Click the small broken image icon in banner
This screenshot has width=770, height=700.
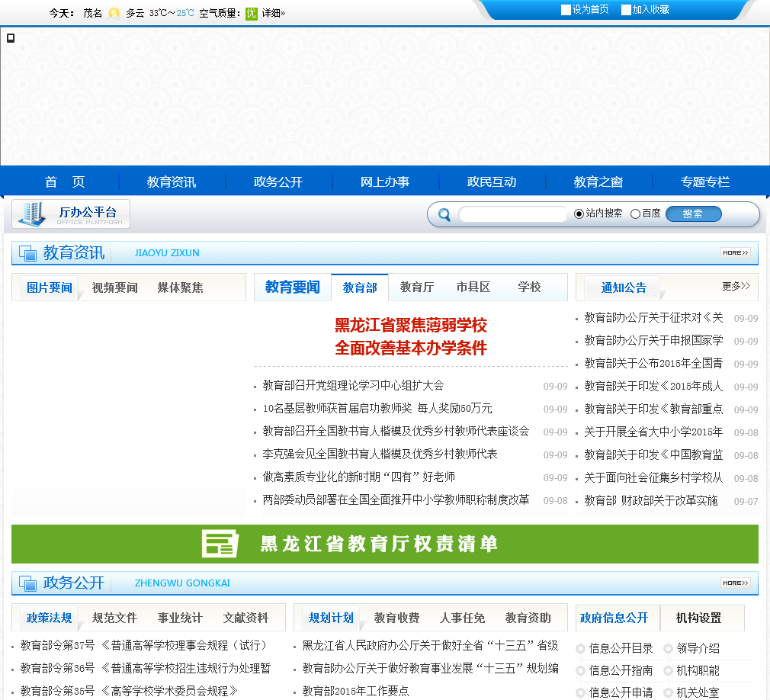click(11, 38)
